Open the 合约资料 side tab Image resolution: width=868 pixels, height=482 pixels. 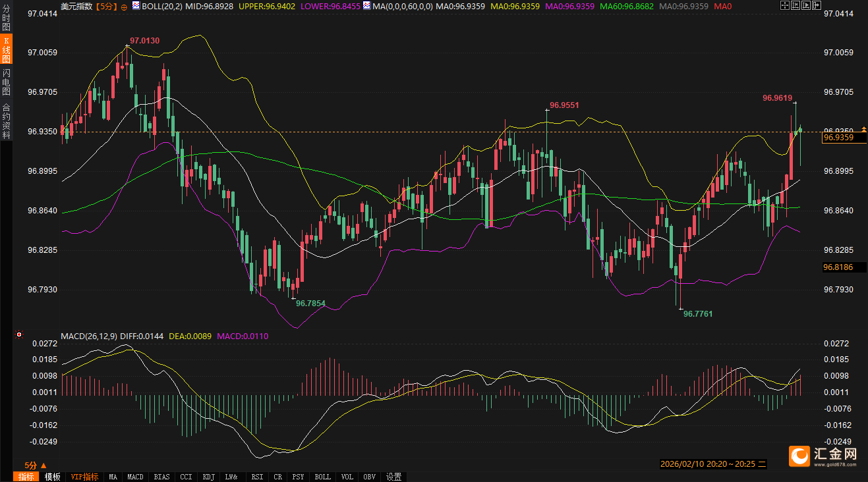[x=6, y=120]
